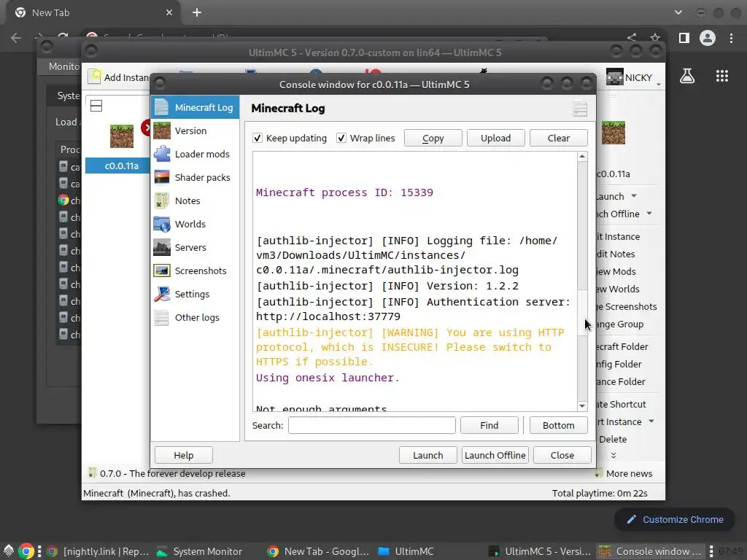Click Delete in UltimMC side panel
The height and width of the screenshot is (560, 747).
click(x=613, y=439)
